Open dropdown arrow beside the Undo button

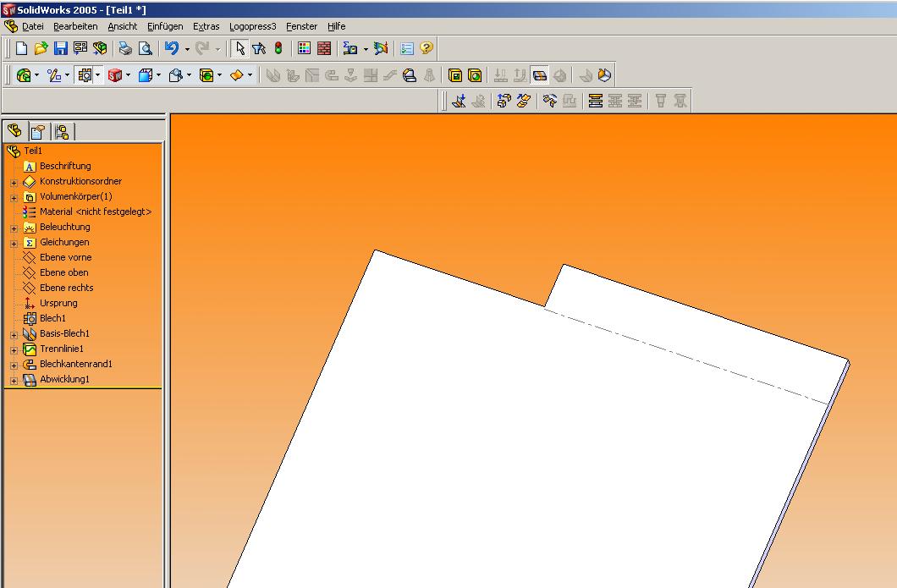click(186, 49)
